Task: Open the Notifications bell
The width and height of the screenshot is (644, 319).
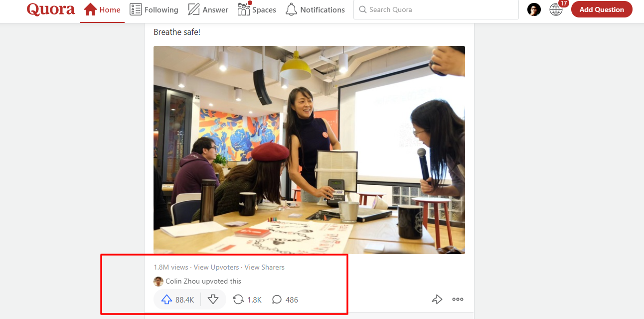Action: pos(315,9)
